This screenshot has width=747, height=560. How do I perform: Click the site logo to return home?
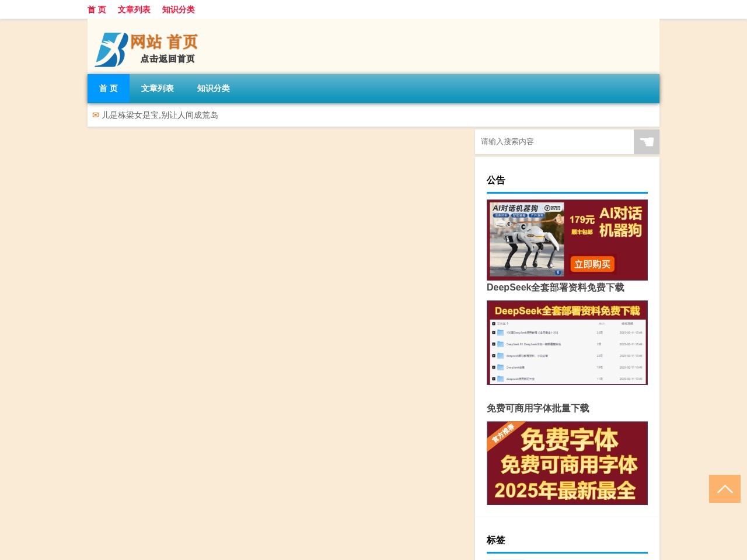pyautogui.click(x=146, y=49)
